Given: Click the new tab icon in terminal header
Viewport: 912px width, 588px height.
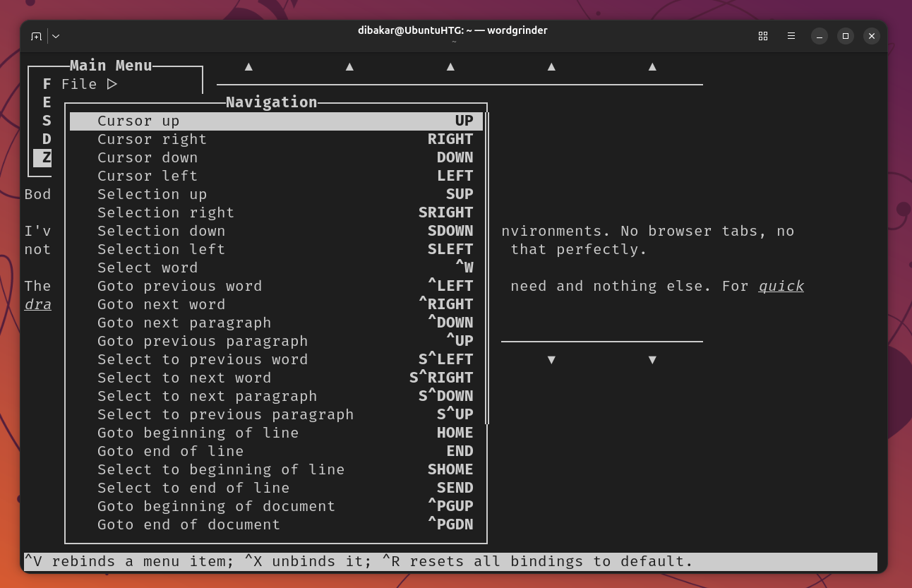Looking at the screenshot, I should [x=36, y=36].
